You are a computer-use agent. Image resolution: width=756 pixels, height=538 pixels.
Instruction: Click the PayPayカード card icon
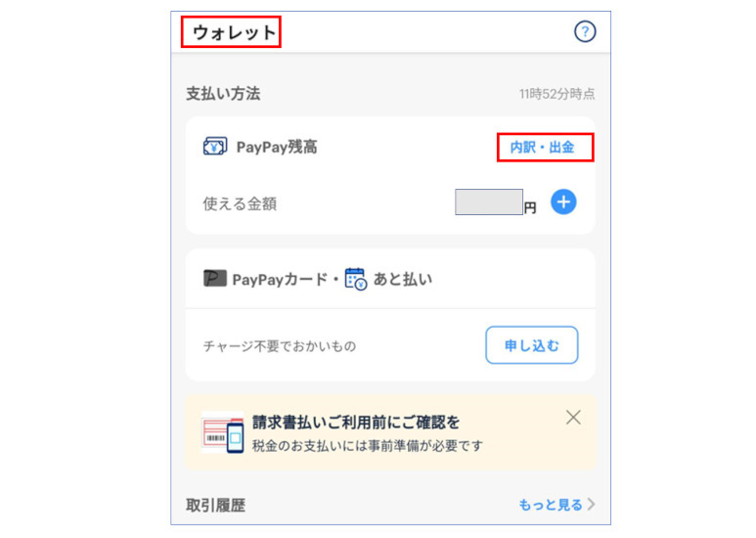pyautogui.click(x=215, y=279)
